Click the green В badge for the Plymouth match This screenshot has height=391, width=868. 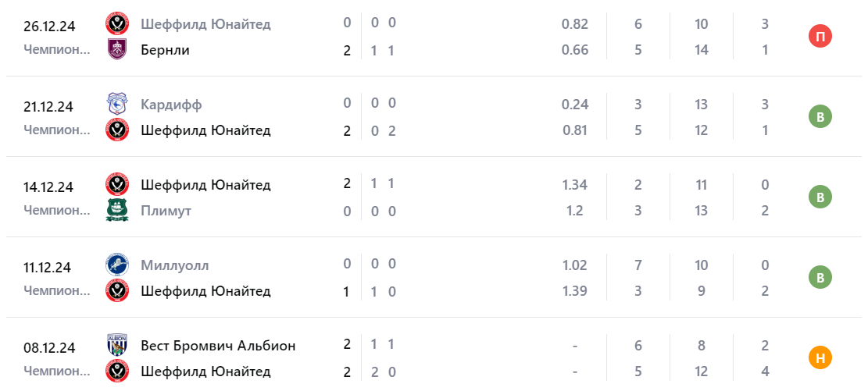(x=820, y=197)
